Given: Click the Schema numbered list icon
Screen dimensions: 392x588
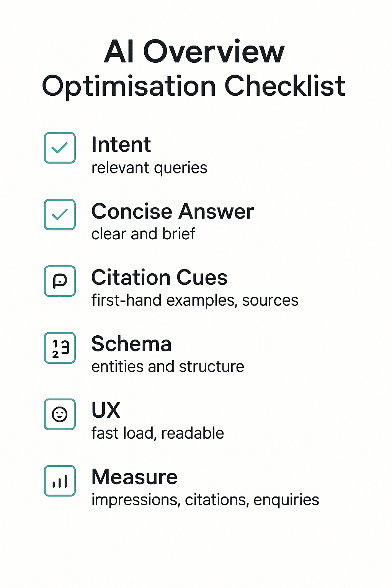Looking at the screenshot, I should tap(60, 348).
